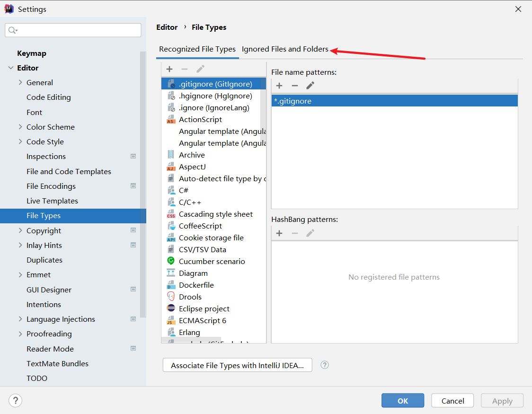Click the OK button
Viewport: 532px width, 414px height.
(402, 401)
